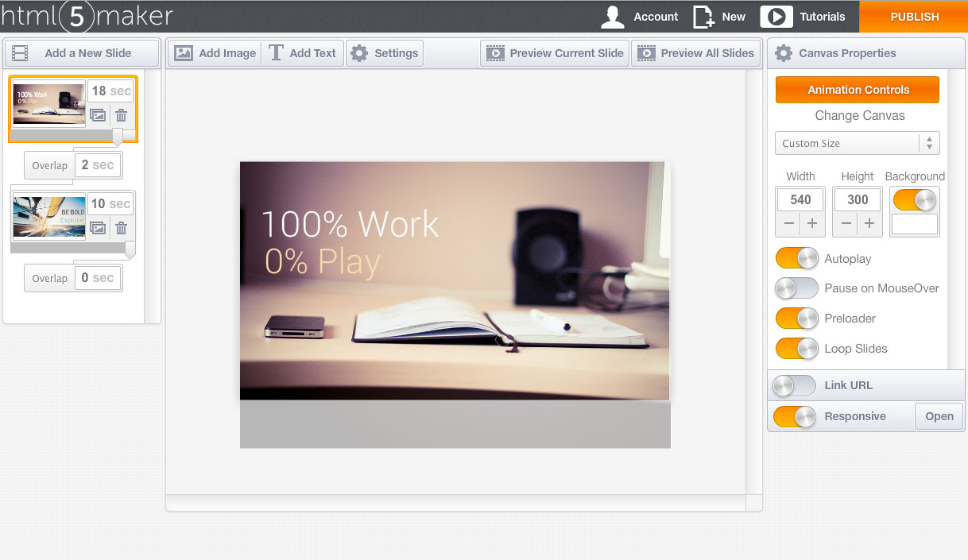The image size is (968, 560).
Task: Click the Open button next to Responsive
Action: tap(939, 416)
